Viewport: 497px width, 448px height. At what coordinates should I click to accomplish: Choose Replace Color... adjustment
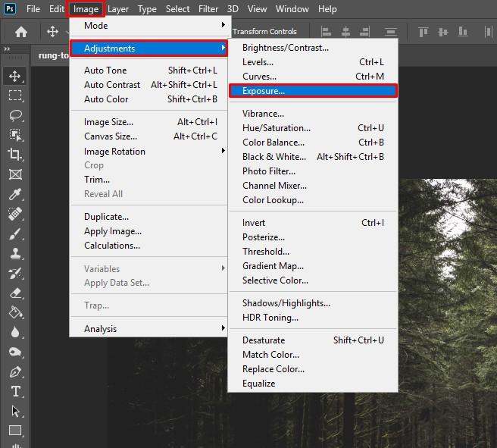pos(313,369)
